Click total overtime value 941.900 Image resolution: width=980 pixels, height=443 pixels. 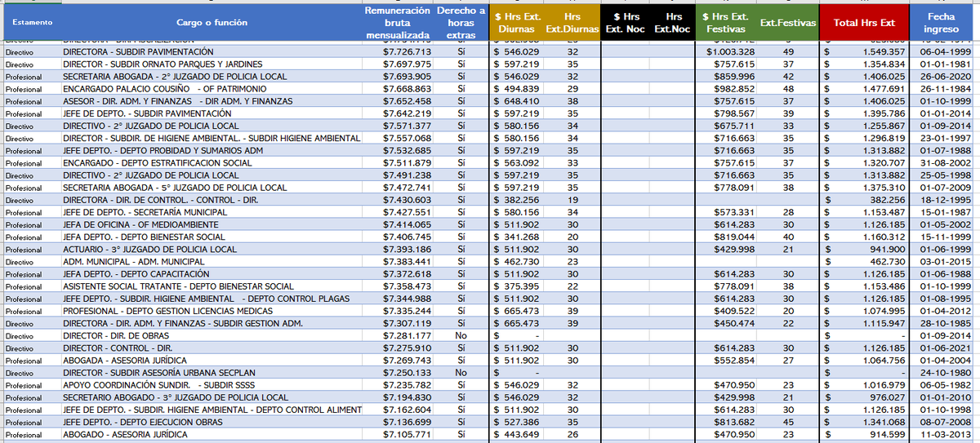[888, 249]
